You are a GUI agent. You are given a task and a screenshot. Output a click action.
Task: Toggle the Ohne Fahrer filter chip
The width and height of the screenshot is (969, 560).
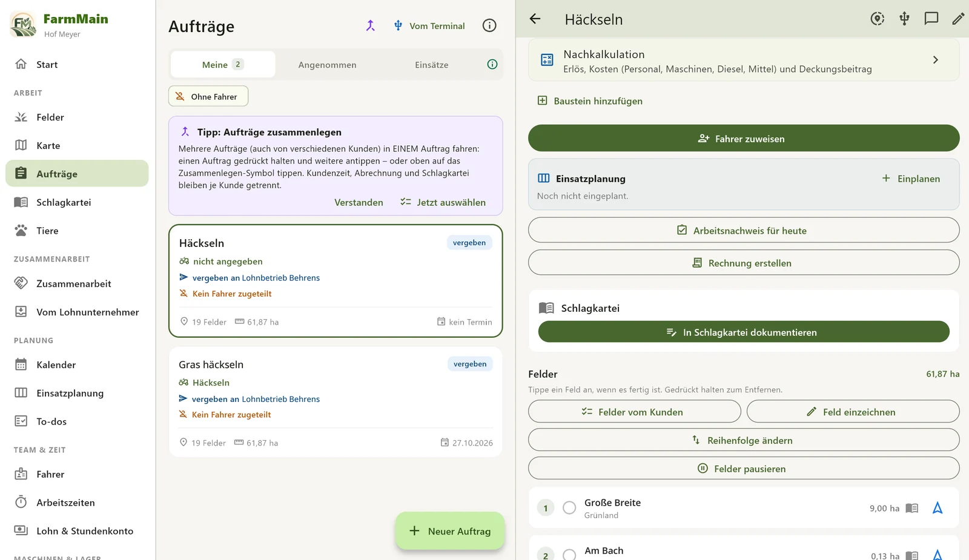click(208, 96)
